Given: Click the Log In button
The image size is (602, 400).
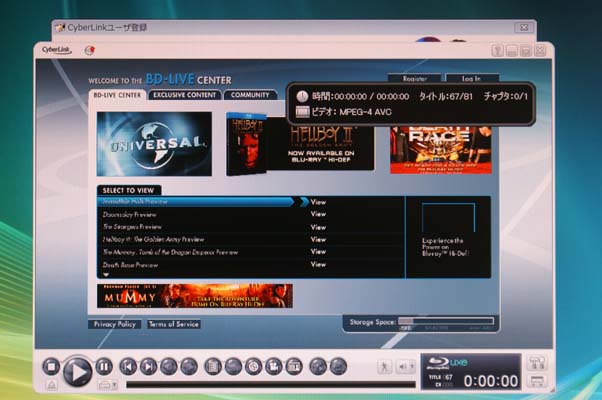Looking at the screenshot, I should coord(472,78).
